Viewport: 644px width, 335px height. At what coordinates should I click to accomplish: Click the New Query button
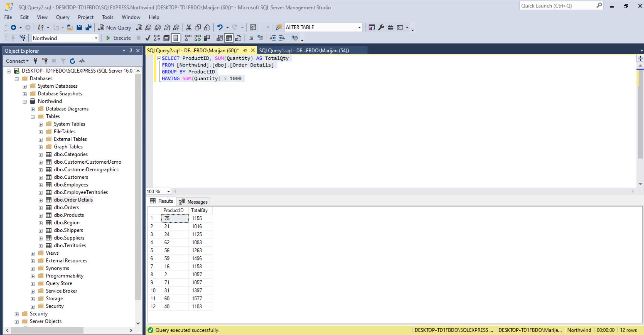tap(115, 27)
